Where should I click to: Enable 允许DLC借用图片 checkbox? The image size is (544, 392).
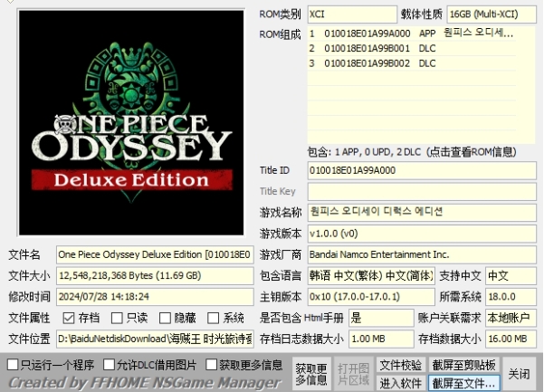(109, 365)
